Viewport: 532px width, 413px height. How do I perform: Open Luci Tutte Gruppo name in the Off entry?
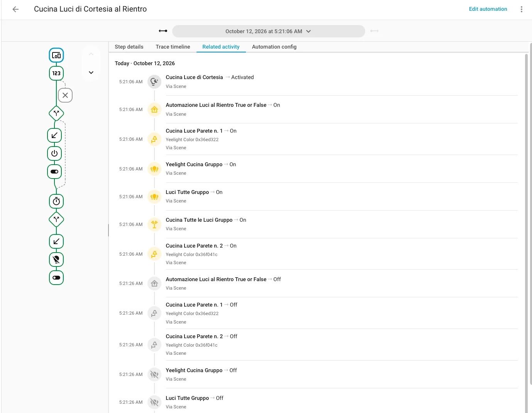[187, 398]
